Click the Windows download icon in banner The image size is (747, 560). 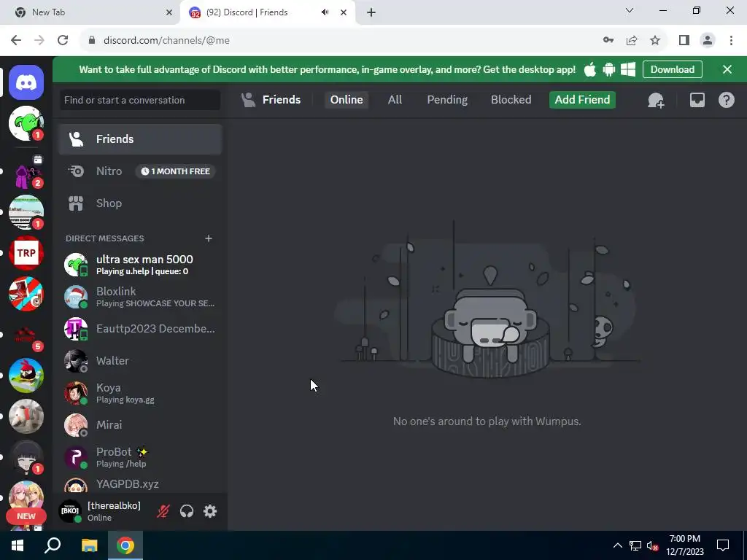coord(628,69)
